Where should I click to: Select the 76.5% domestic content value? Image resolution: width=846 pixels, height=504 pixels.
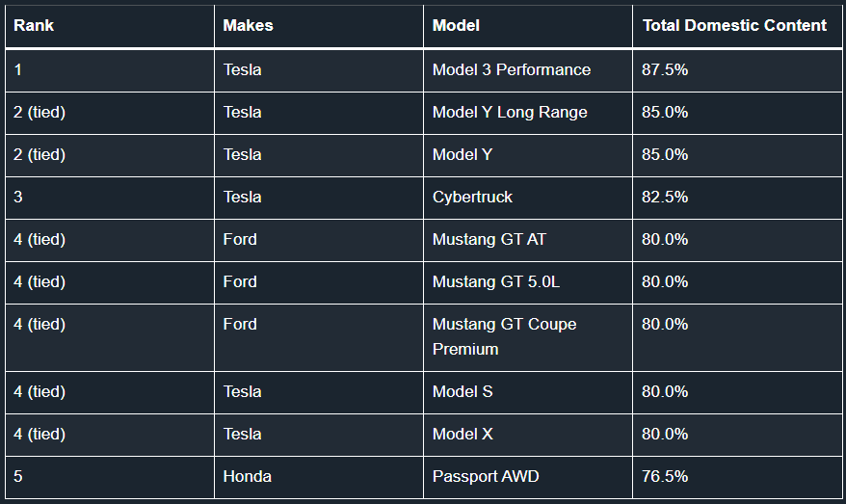pyautogui.click(x=665, y=476)
